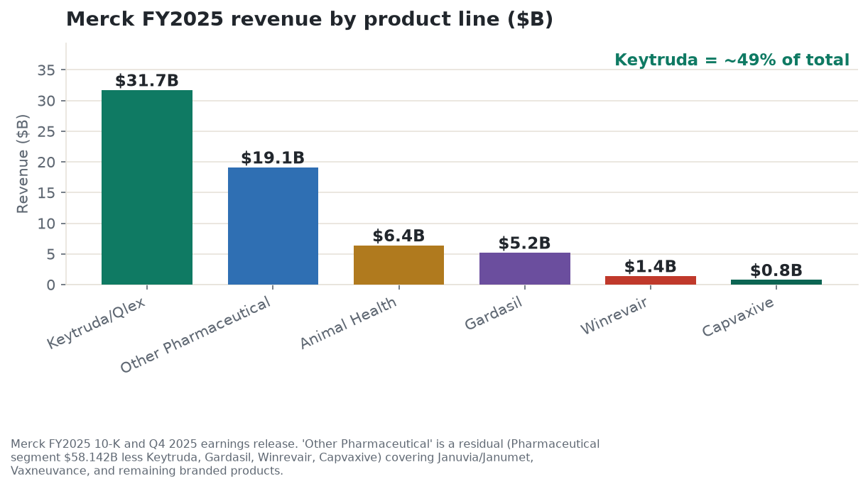
Task: Click the $31.7B value label
Action: 147,81
